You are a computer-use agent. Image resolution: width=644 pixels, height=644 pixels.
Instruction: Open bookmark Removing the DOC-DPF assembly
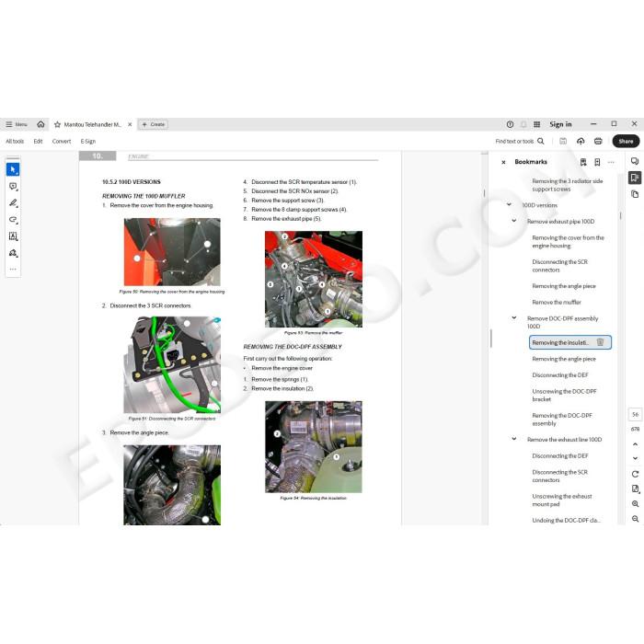[x=562, y=420]
